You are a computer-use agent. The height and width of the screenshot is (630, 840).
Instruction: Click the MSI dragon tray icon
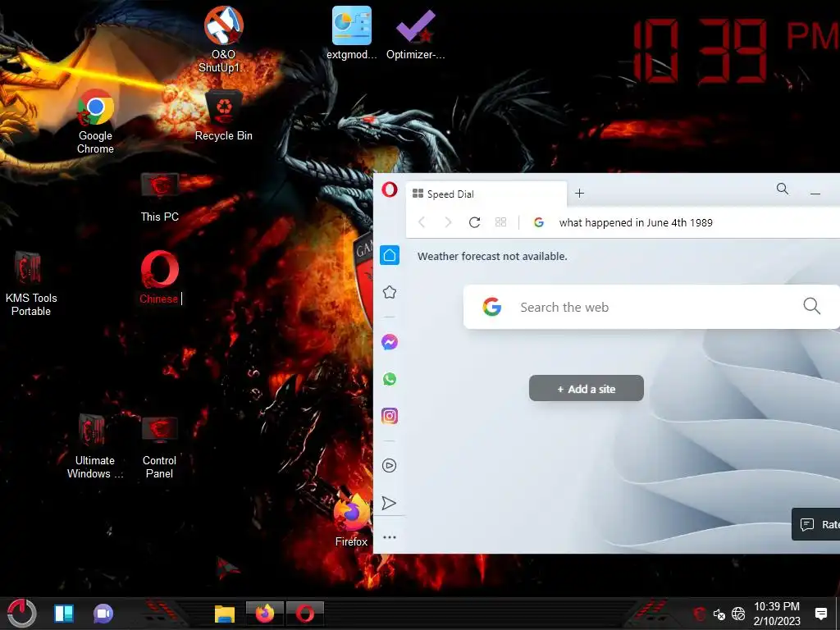(x=700, y=614)
